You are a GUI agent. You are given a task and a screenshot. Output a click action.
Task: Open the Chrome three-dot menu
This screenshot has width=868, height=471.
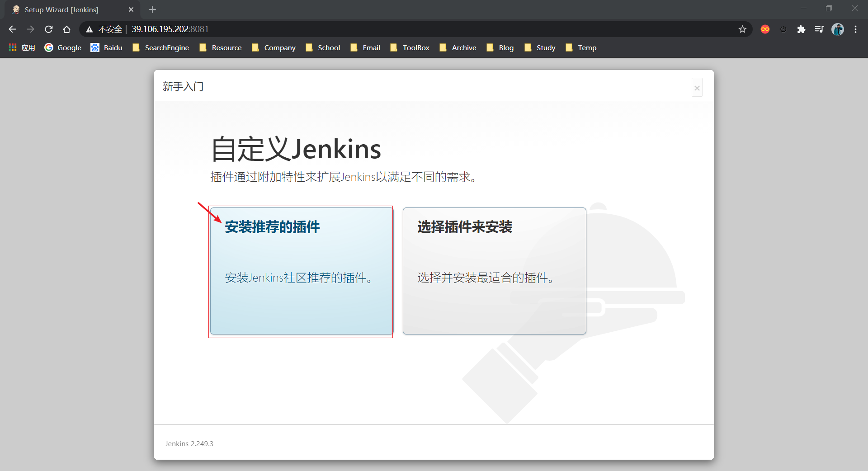pos(855,29)
